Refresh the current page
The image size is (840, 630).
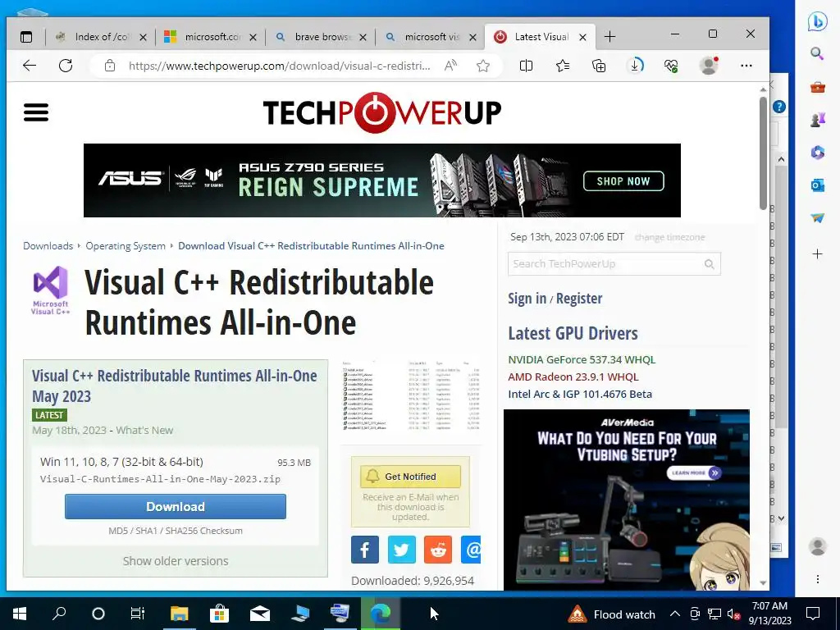click(x=66, y=66)
